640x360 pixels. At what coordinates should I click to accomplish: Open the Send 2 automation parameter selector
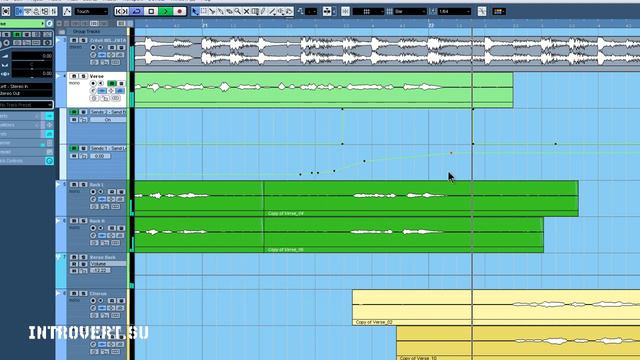(x=108, y=112)
